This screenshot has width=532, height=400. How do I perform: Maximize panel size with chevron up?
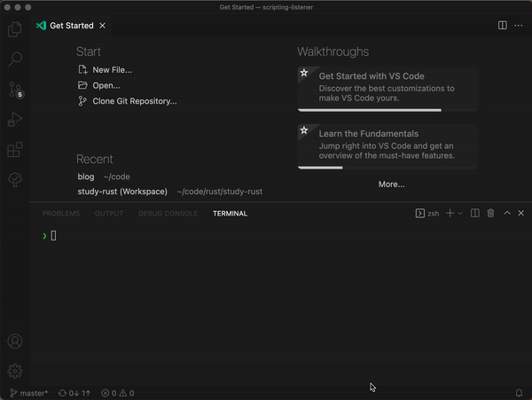507,213
